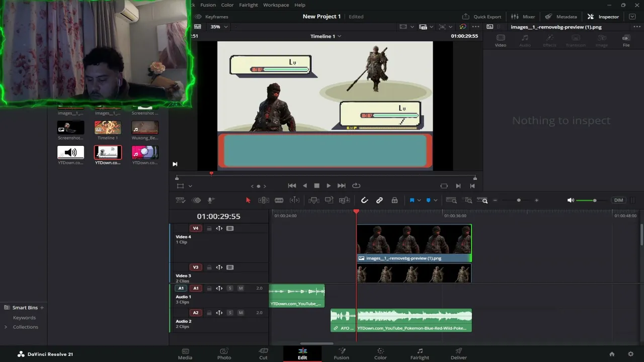Mute the Audio 2 track
This screenshot has width=644, height=362.
pyautogui.click(x=240, y=313)
